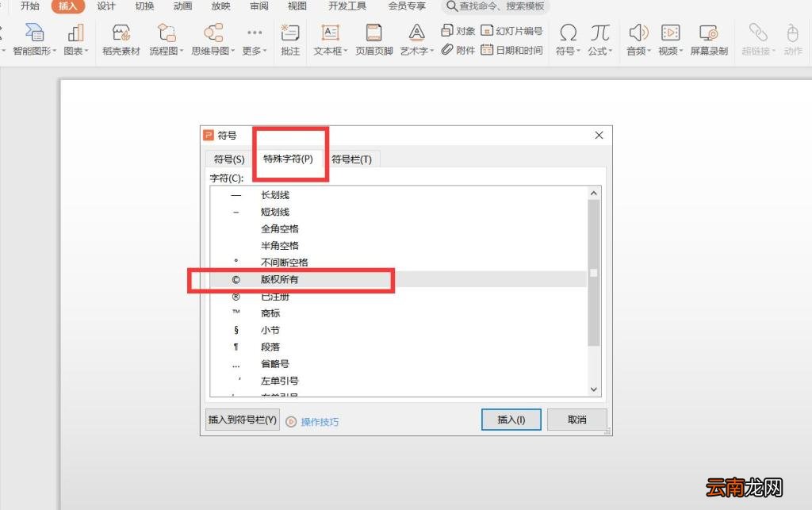The height and width of the screenshot is (510, 812).
Task: Open the 会员专享 ribbon tab
Action: [407, 6]
